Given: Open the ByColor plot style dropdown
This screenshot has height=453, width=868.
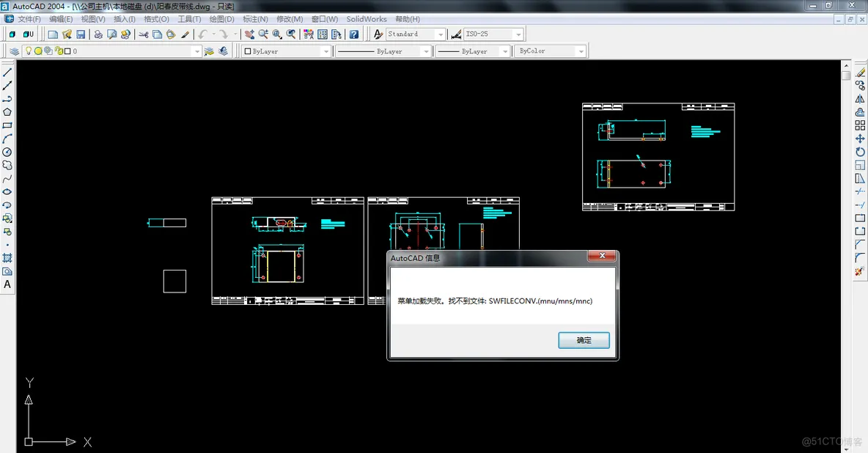Looking at the screenshot, I should click(x=581, y=51).
